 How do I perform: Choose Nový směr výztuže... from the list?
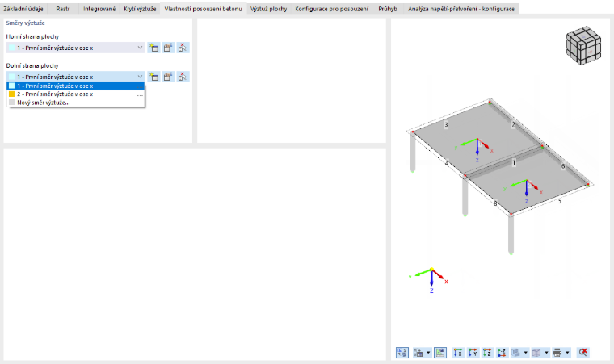click(x=76, y=103)
